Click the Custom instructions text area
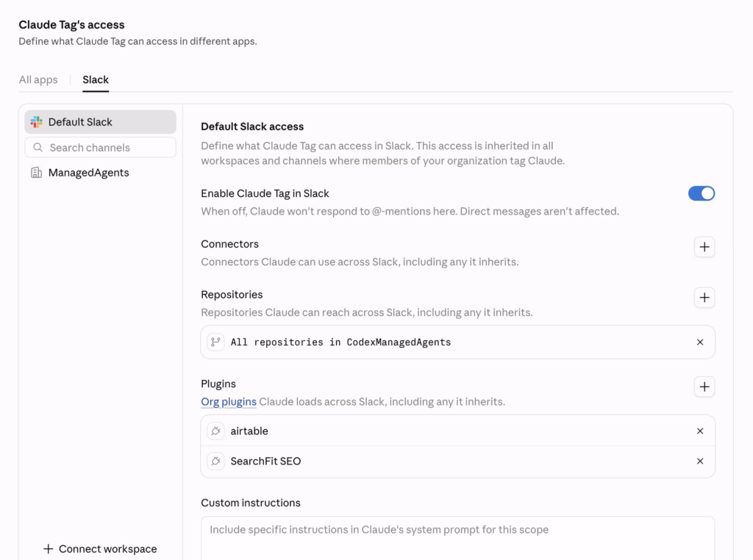The height and width of the screenshot is (560, 753). point(457,538)
